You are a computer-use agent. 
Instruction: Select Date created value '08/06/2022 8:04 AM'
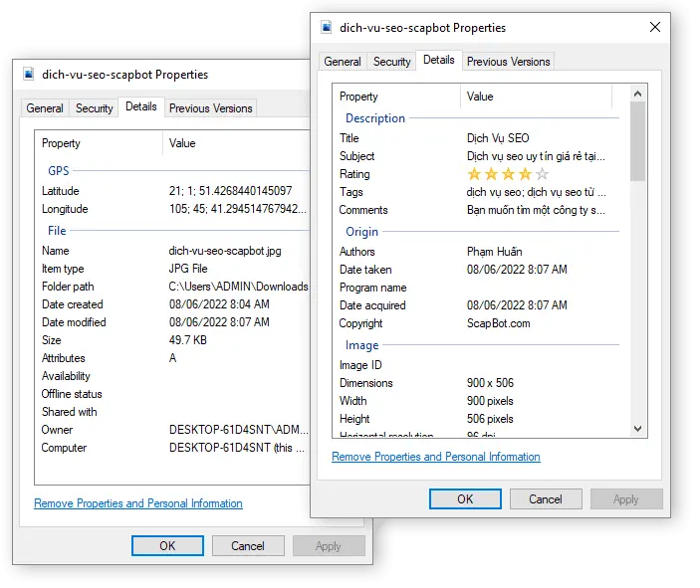tap(219, 304)
